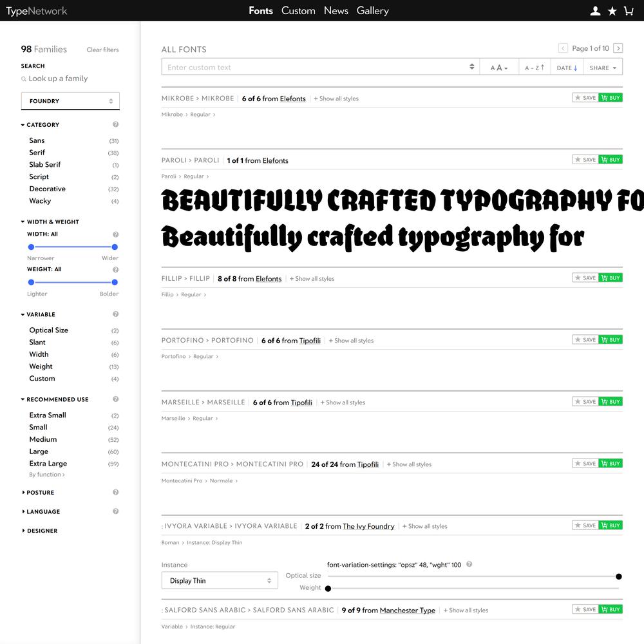Click Variable help question mark icon
644x644 pixels.
115,314
